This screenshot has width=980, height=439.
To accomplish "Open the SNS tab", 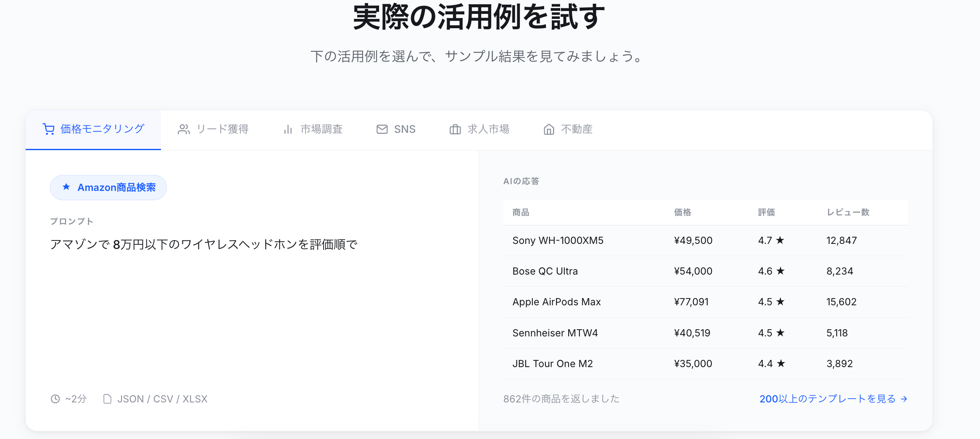I will pyautogui.click(x=396, y=130).
